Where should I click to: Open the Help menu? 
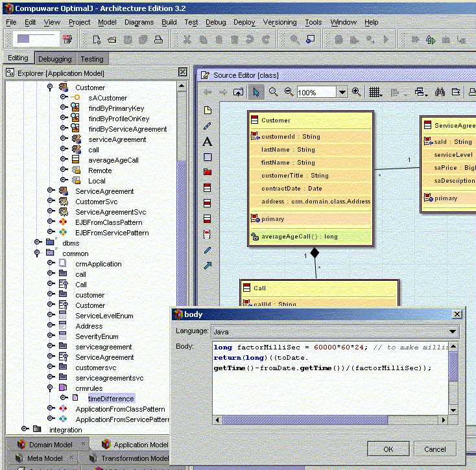pos(371,22)
